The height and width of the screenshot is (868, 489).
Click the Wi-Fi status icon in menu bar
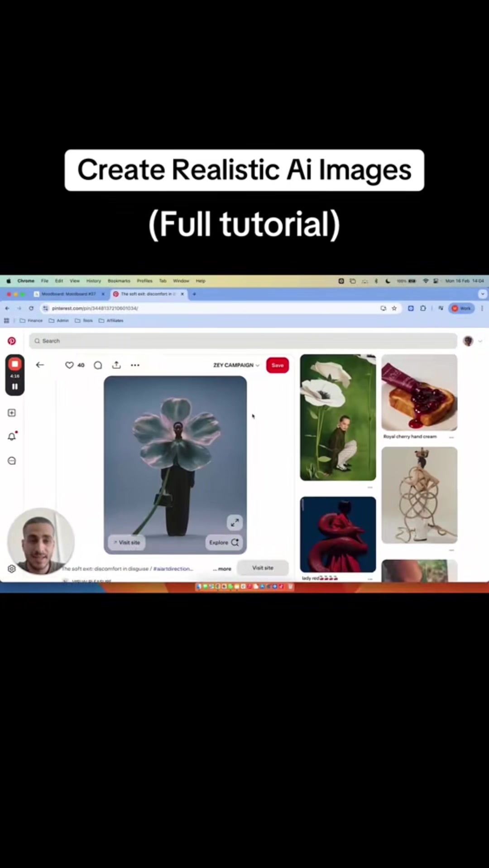pyautogui.click(x=426, y=281)
